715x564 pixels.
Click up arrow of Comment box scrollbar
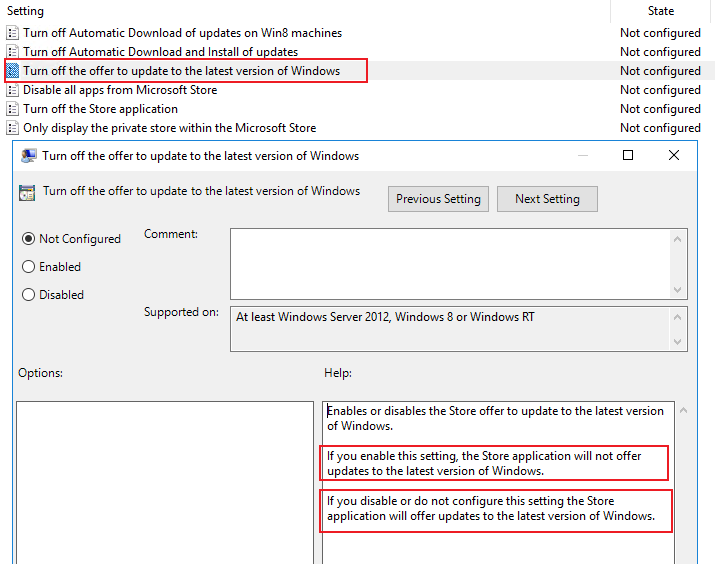point(678,239)
